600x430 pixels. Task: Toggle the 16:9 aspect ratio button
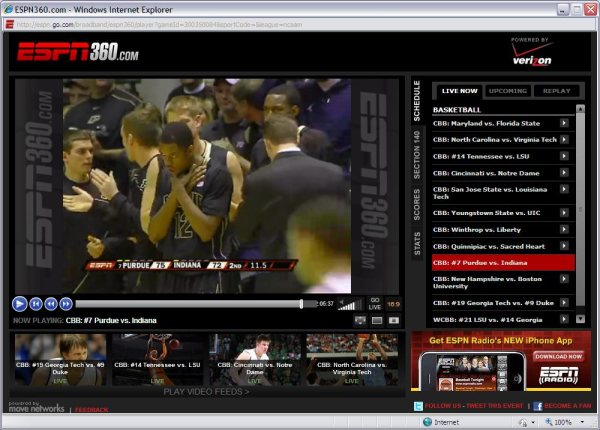[x=393, y=303]
